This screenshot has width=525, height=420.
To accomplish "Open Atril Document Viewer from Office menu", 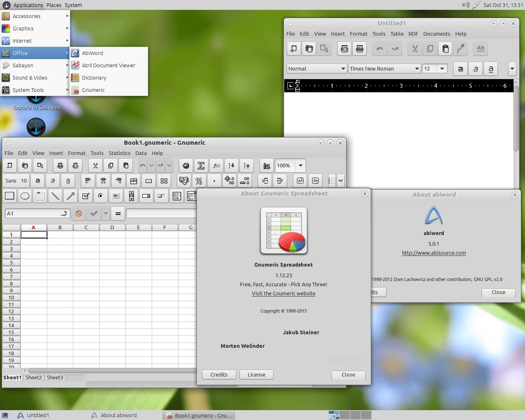I will coord(109,65).
